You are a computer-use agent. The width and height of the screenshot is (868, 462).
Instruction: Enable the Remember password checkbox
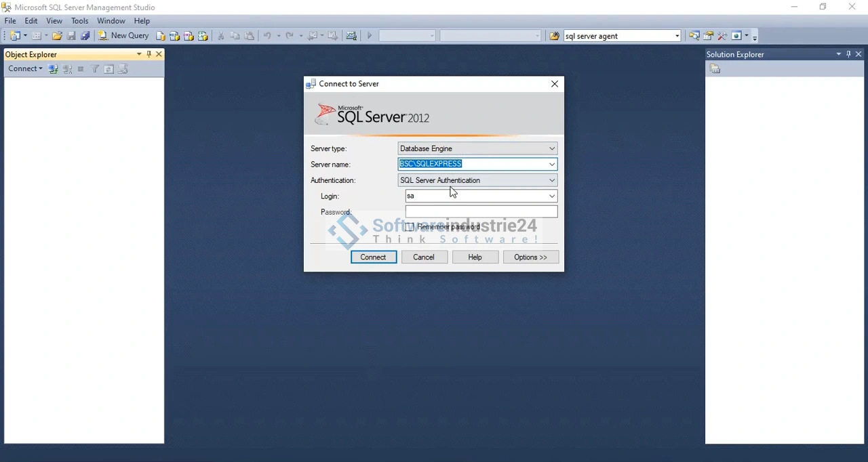click(x=410, y=227)
